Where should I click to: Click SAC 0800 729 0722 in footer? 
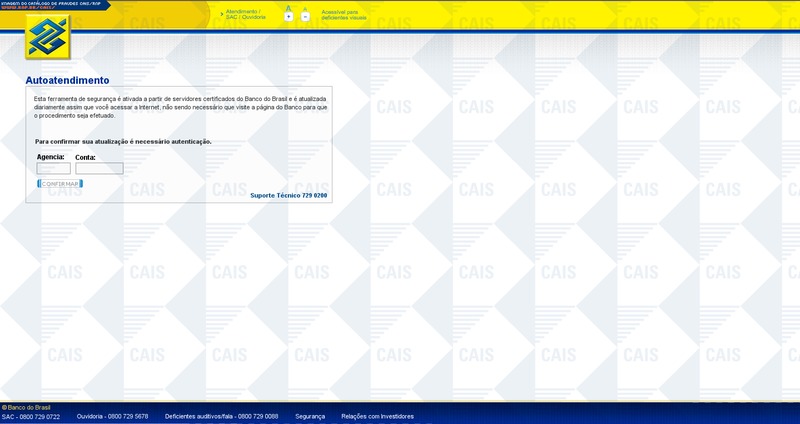(x=31, y=416)
